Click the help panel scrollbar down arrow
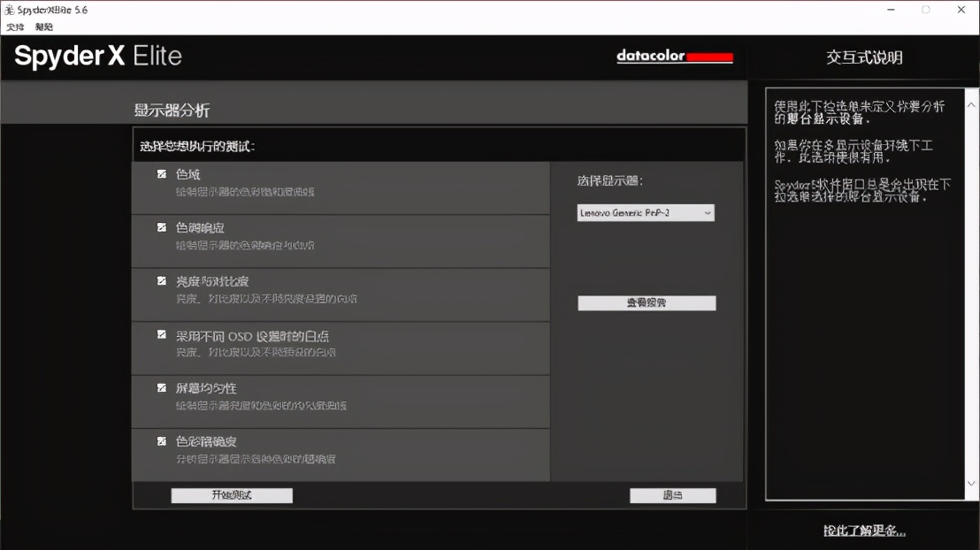The image size is (980, 550). point(971,483)
